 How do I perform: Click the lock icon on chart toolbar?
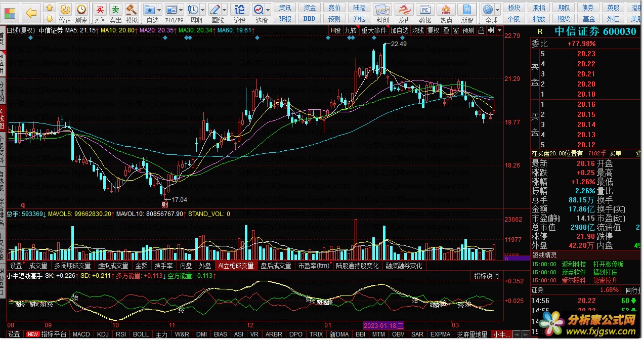point(481,30)
